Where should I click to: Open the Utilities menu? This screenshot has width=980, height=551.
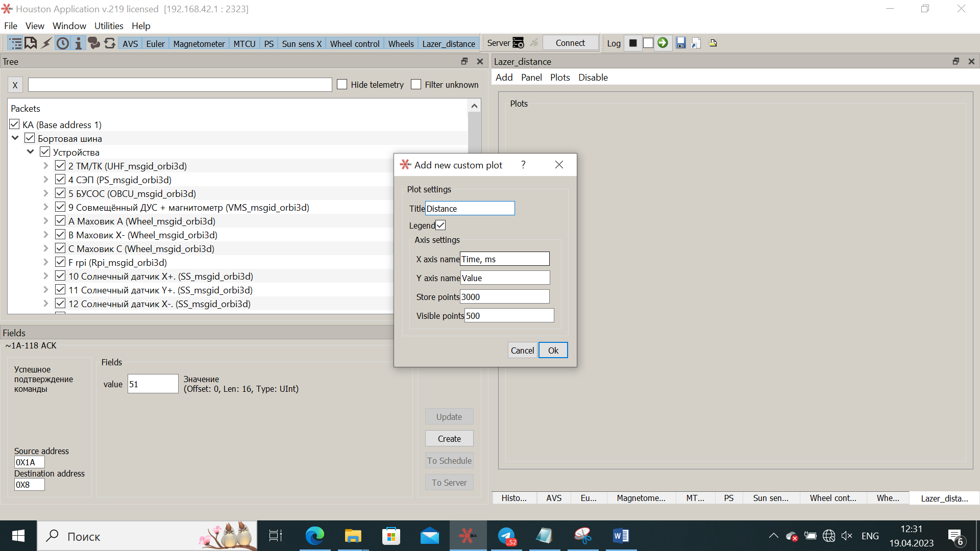pos(108,26)
